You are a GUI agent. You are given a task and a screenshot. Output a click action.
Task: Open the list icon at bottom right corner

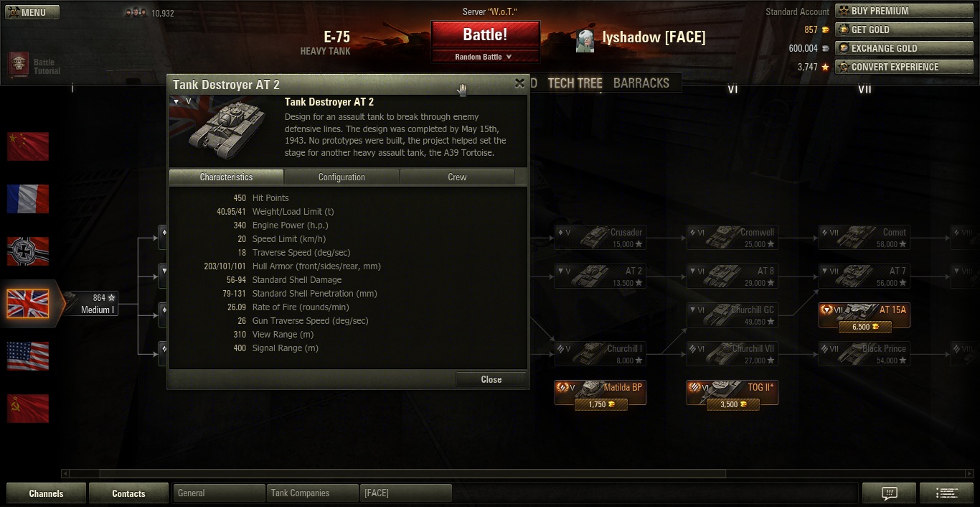(x=946, y=493)
